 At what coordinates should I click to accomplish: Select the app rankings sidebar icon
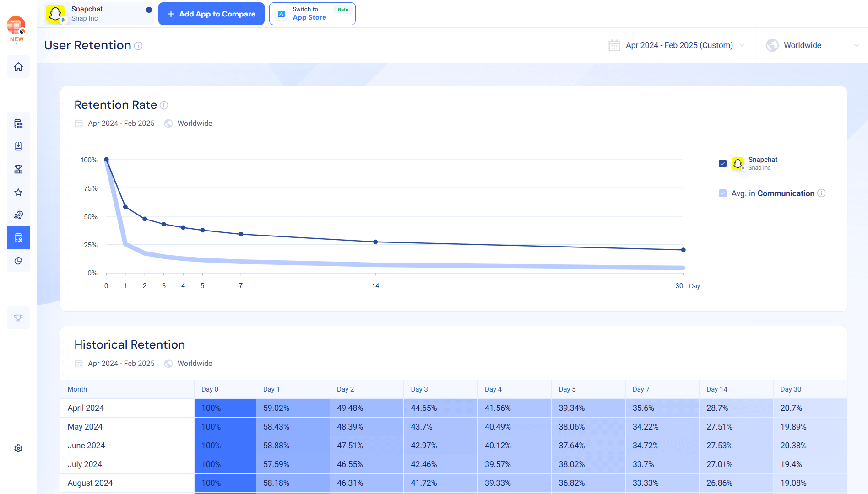click(18, 123)
